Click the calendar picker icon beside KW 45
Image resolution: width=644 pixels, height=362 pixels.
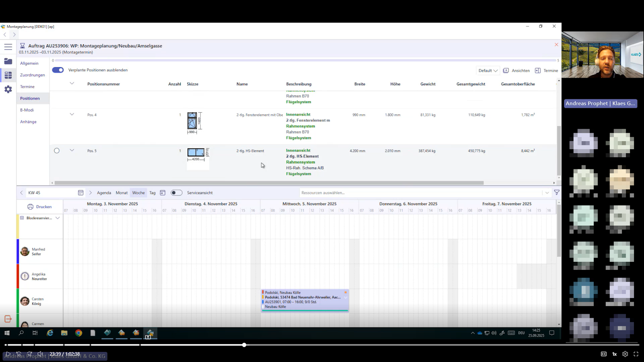(x=80, y=193)
